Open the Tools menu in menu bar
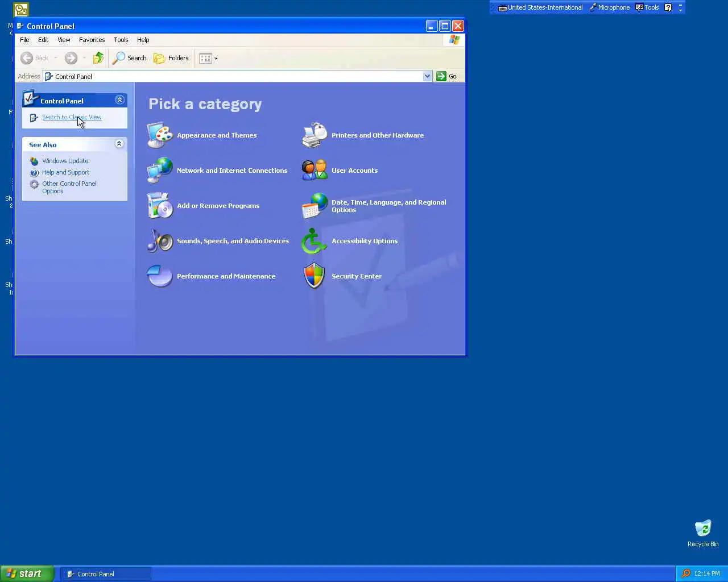728x582 pixels. (121, 40)
